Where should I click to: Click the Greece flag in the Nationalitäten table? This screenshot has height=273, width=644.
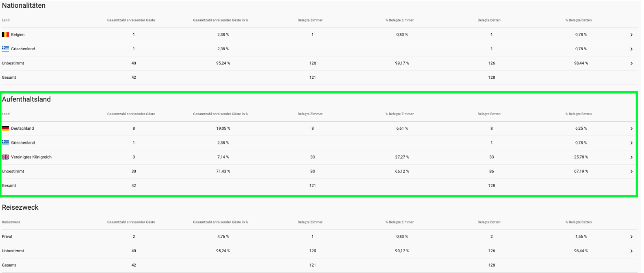click(5, 49)
